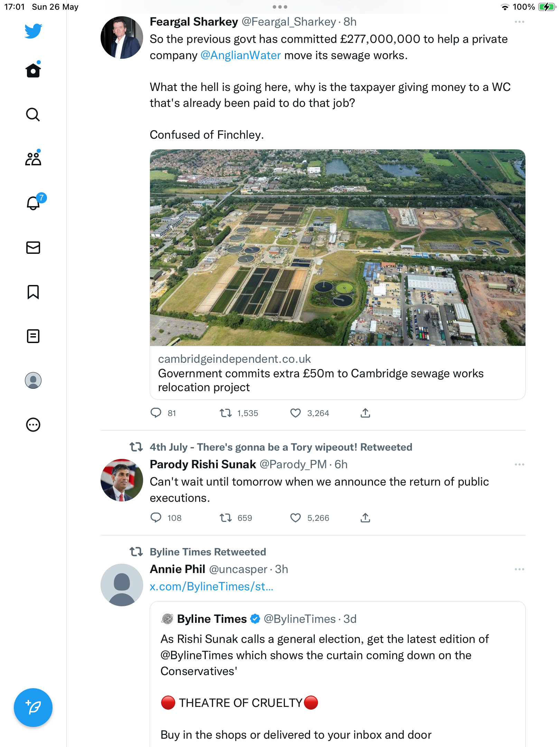Viewport: 560px width, 747px height.
Task: Like Parody Rishi Sunak's tweet
Action: (x=296, y=518)
